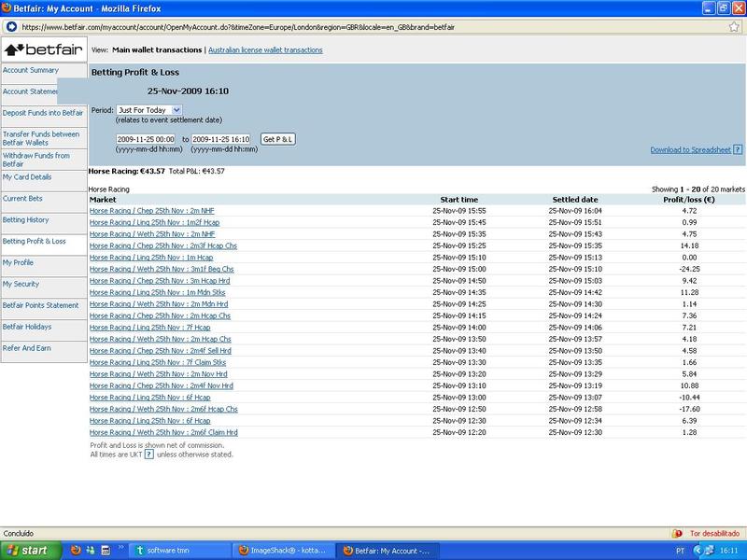Open market Weth 25th Nov : 2m6f Hcap Chs
The image size is (747, 560).
tap(163, 409)
